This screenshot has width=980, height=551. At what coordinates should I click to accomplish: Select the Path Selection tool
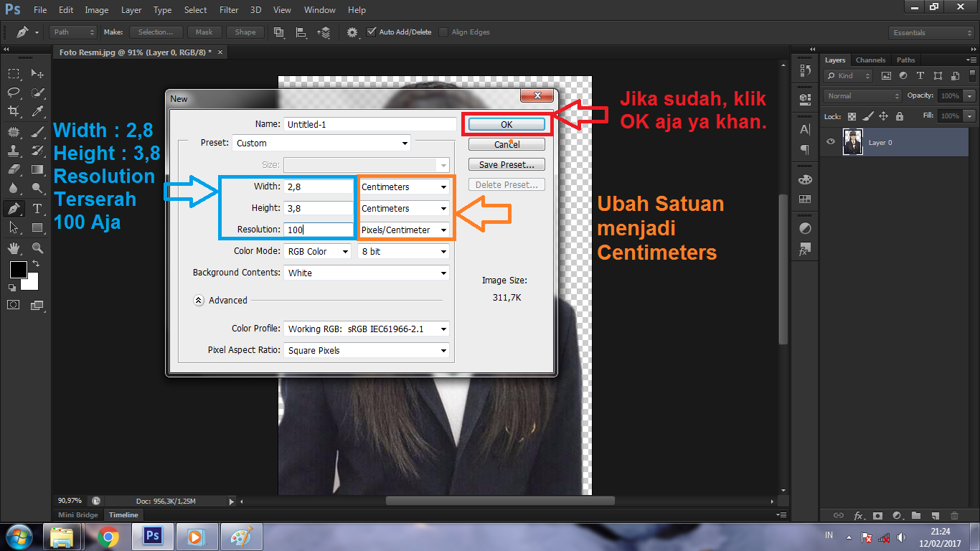14,227
